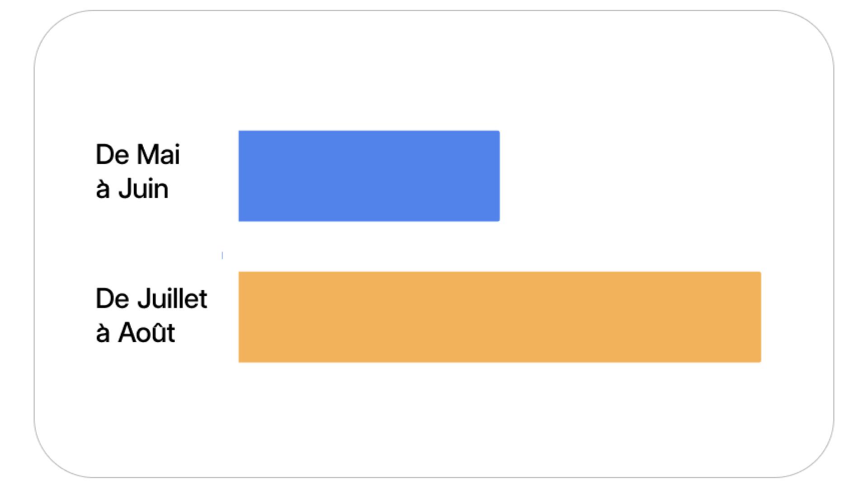Click the "à" preceding "Juin"
Image resolution: width=868 pixels, height=488 pixels.
coord(103,190)
